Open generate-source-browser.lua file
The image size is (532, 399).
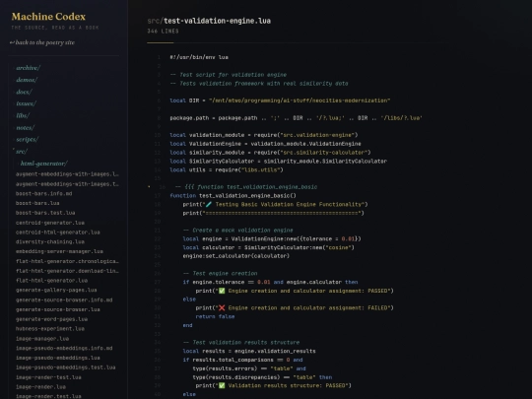click(58, 309)
